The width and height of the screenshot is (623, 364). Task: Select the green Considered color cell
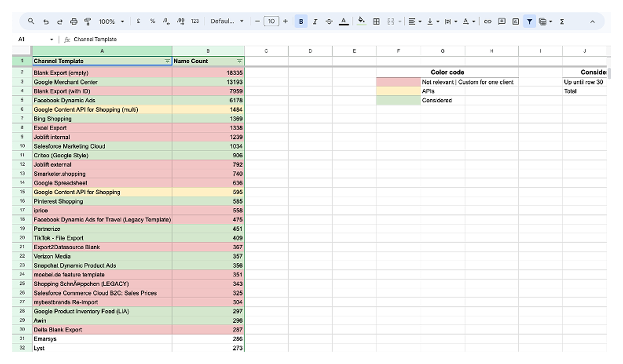pos(398,100)
